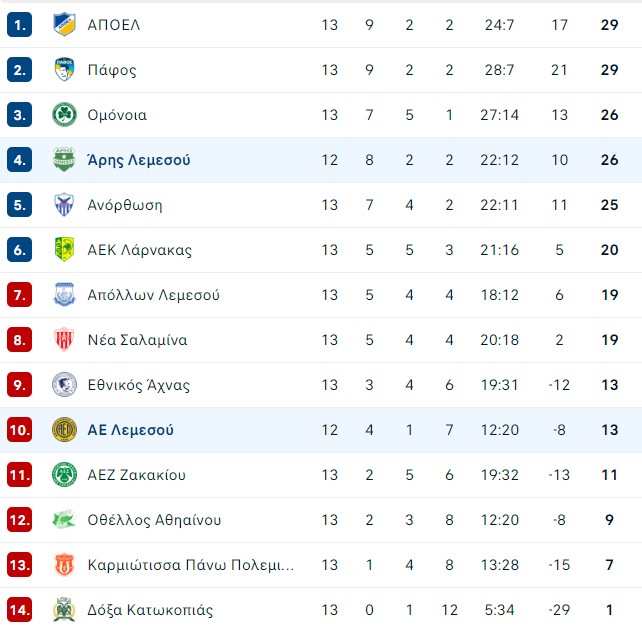Click the Οθέλλος Αθηαίνου green logo
The image size is (642, 632).
(64, 520)
